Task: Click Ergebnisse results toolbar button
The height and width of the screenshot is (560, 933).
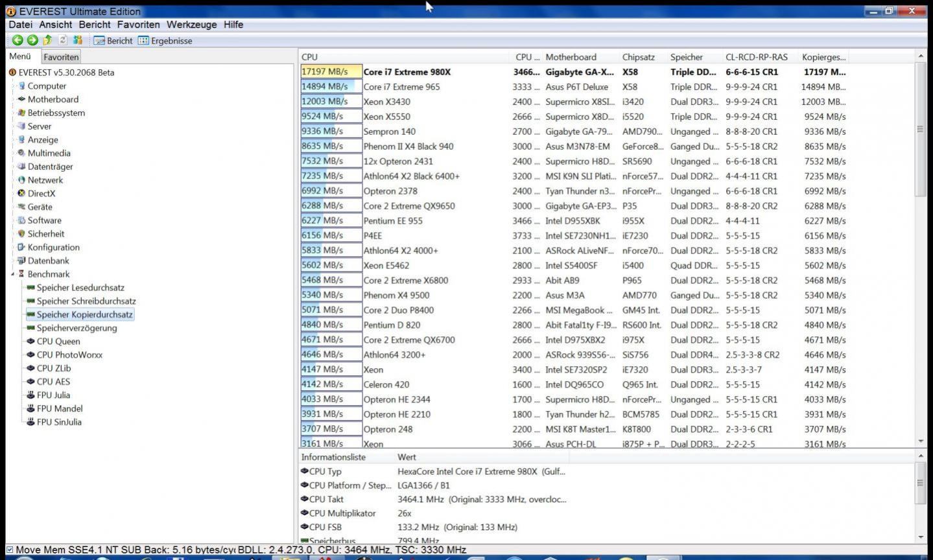Action: tap(165, 40)
